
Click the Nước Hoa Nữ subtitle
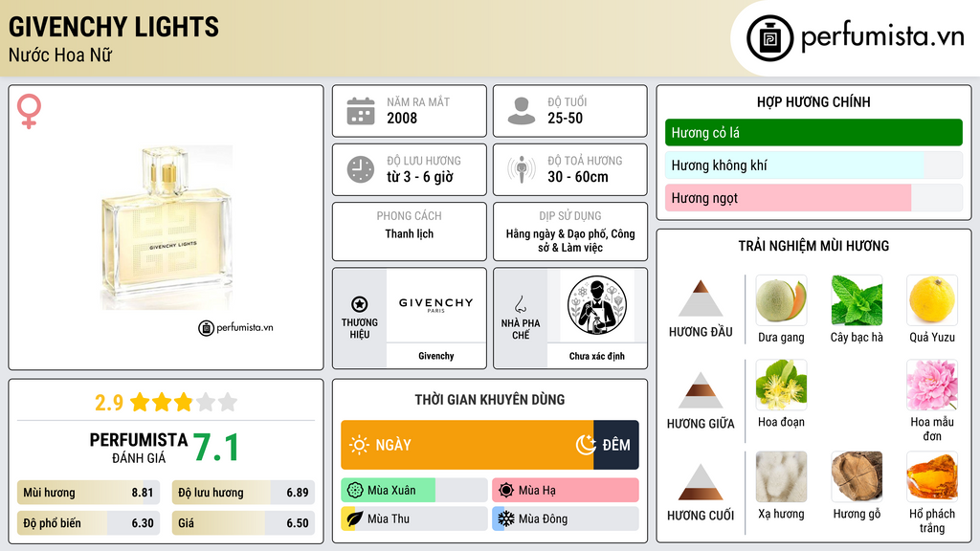coord(60,55)
